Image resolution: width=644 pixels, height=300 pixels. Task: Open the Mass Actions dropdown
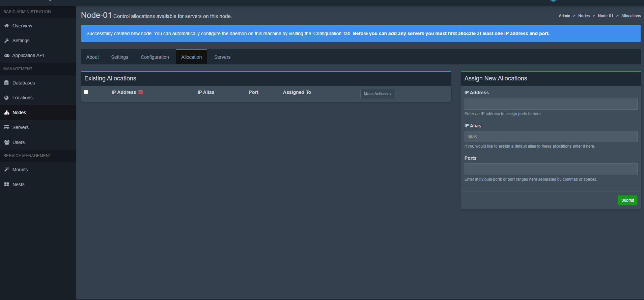(377, 94)
